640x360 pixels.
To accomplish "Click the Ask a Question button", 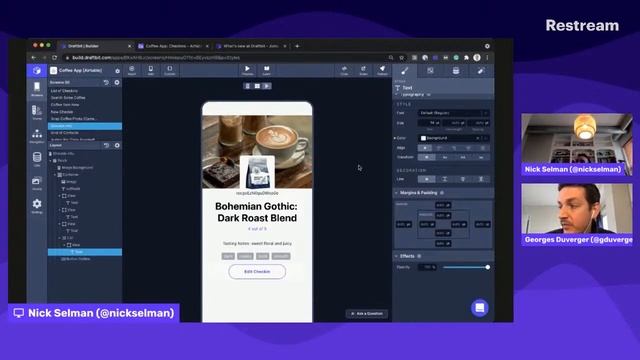I will (x=367, y=313).
